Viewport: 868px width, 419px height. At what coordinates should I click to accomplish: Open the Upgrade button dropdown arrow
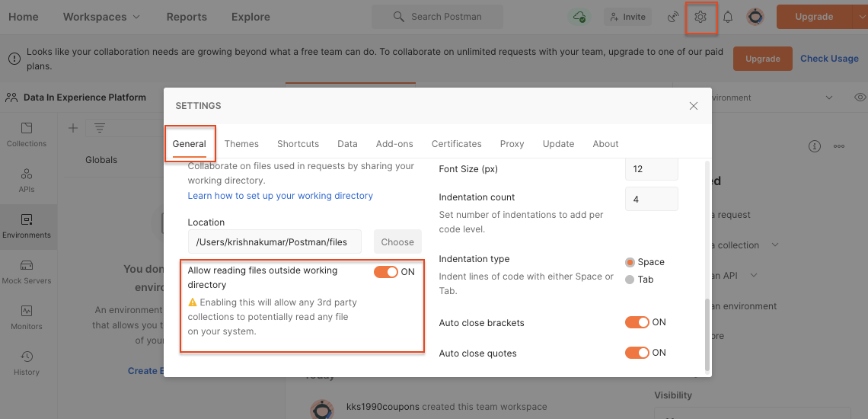pyautogui.click(x=860, y=17)
